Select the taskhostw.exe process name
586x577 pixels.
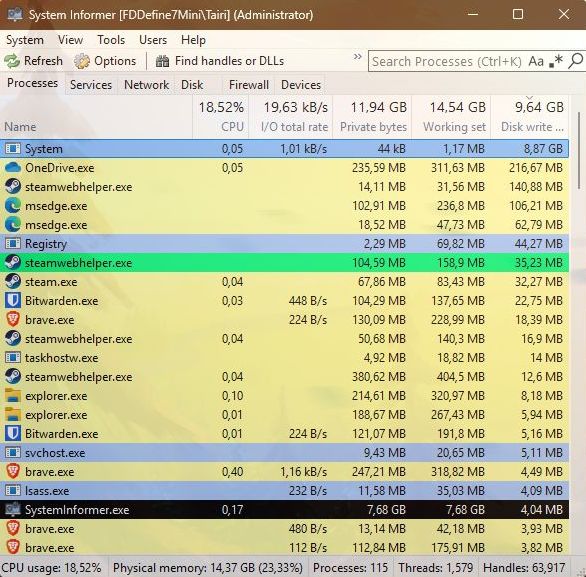coord(62,358)
